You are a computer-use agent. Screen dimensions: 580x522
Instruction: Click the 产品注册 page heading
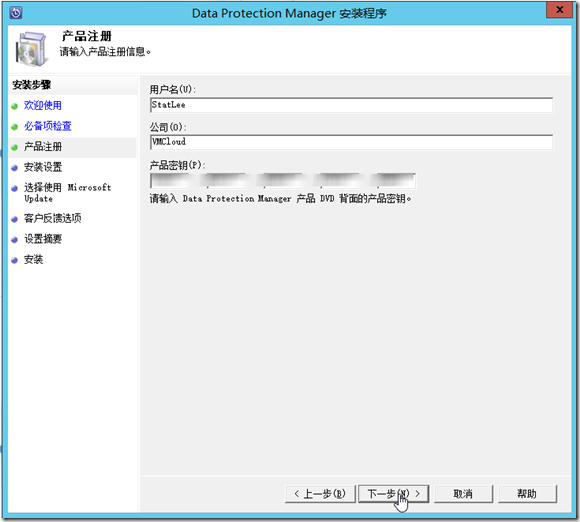pyautogui.click(x=87, y=36)
